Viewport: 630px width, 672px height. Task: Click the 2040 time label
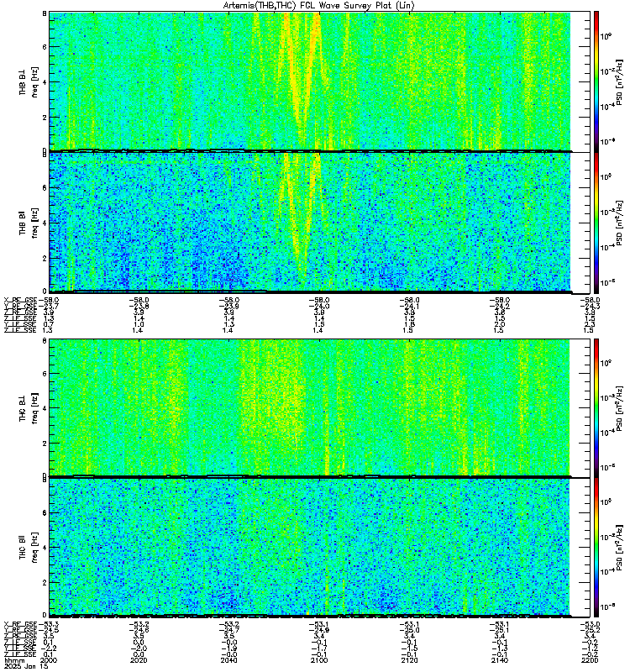[x=228, y=660]
